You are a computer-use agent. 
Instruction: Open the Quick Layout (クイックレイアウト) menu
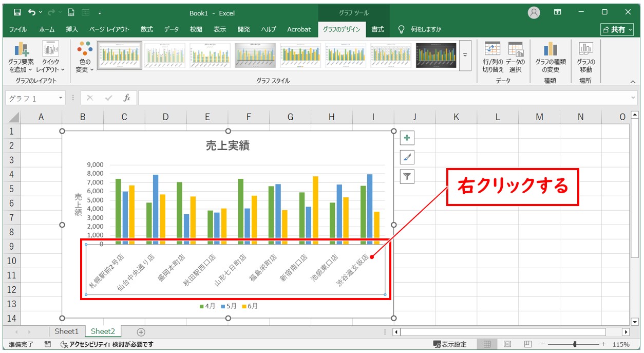[x=50, y=58]
